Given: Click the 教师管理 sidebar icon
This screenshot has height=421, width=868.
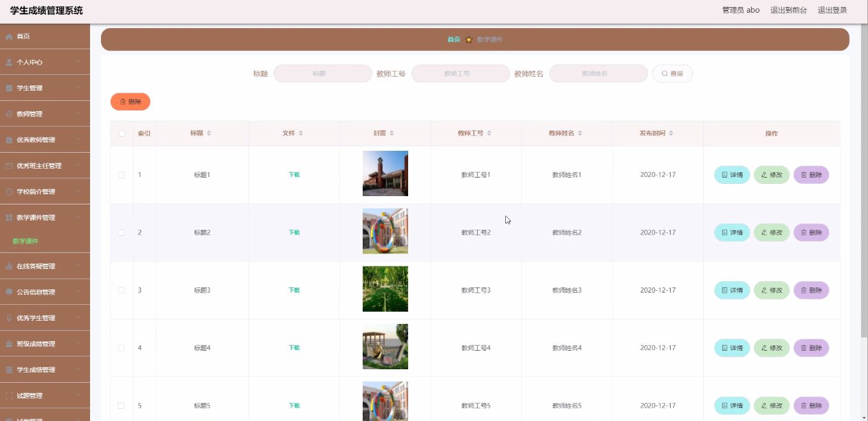Looking at the screenshot, I should pos(9,114).
